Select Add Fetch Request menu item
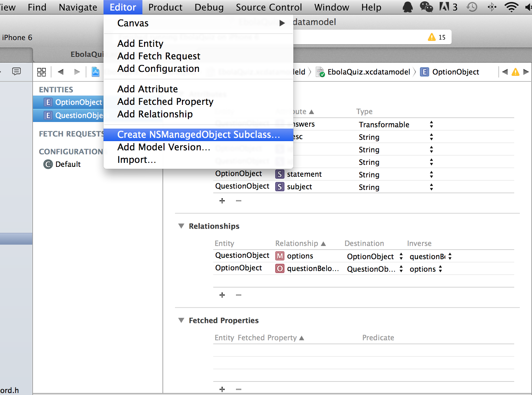The height and width of the screenshot is (395, 532). 198,56
